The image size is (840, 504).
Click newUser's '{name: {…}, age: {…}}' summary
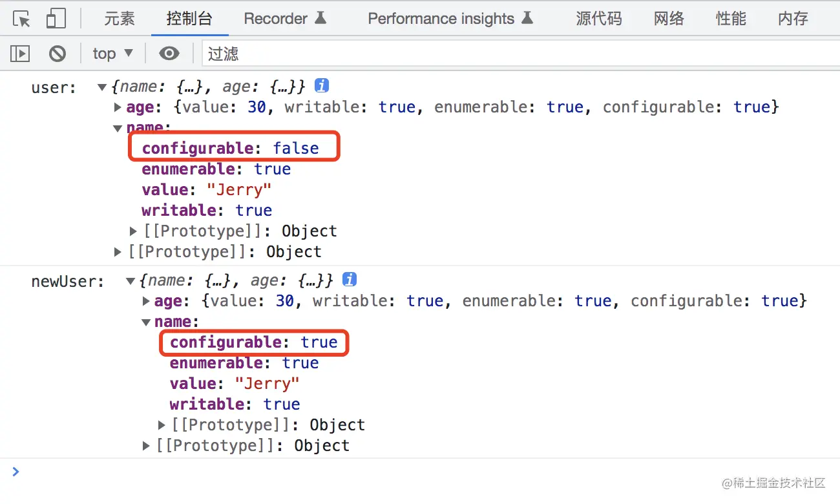click(235, 280)
